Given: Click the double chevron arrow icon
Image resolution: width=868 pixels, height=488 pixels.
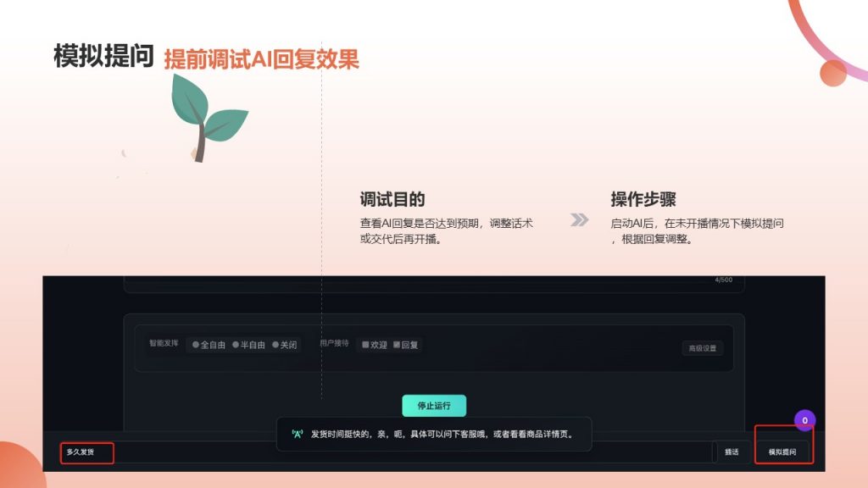Looking at the screenshot, I should 579,220.
